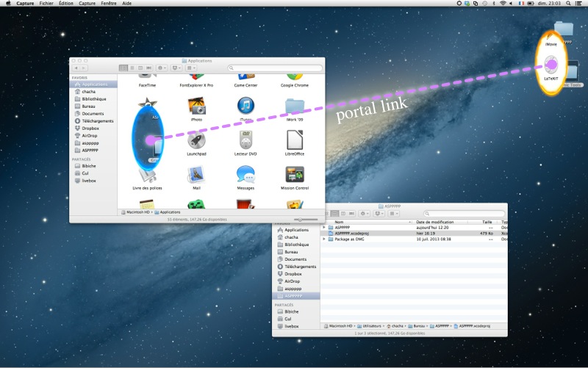Image resolution: width=588 pixels, height=368 pixels.
Task: Open the Fichier menu
Action: click(x=46, y=4)
